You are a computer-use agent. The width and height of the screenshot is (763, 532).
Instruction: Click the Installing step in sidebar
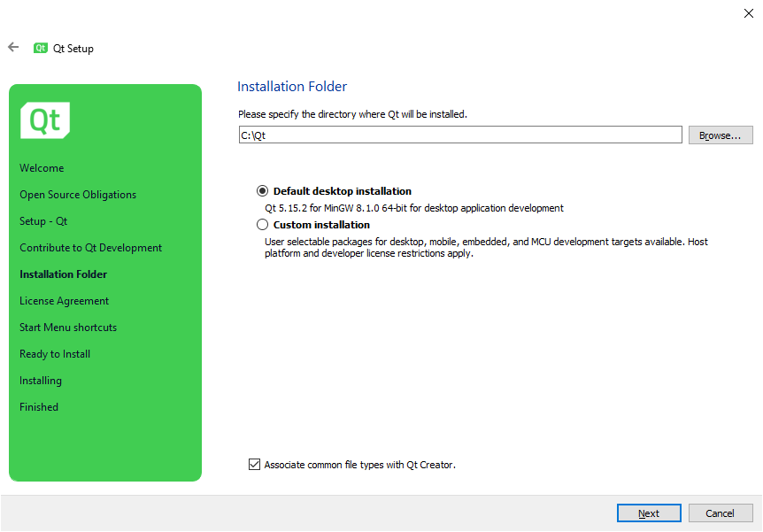click(41, 381)
